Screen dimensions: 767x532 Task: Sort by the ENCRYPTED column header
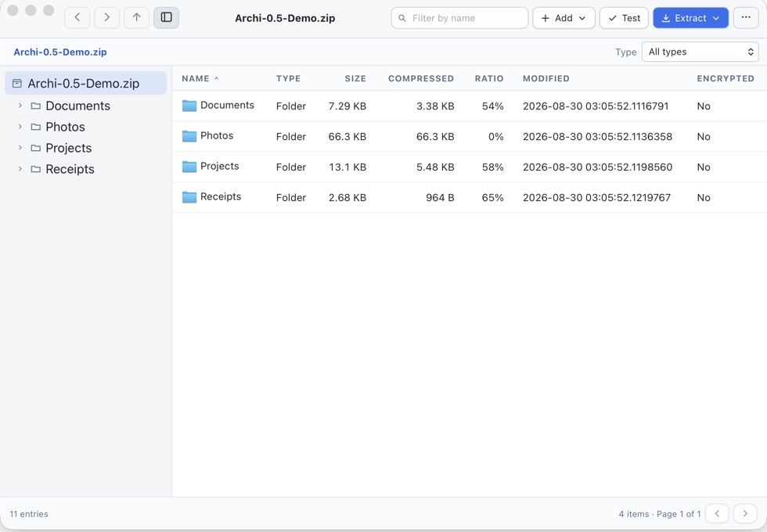726,78
